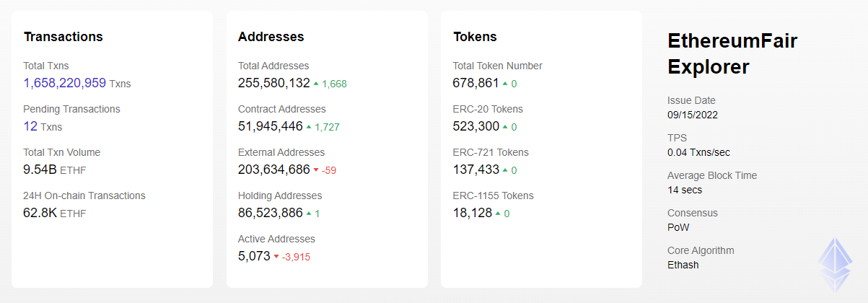
Task: Click the Ethereum diamond logo watermark
Action: 836,263
